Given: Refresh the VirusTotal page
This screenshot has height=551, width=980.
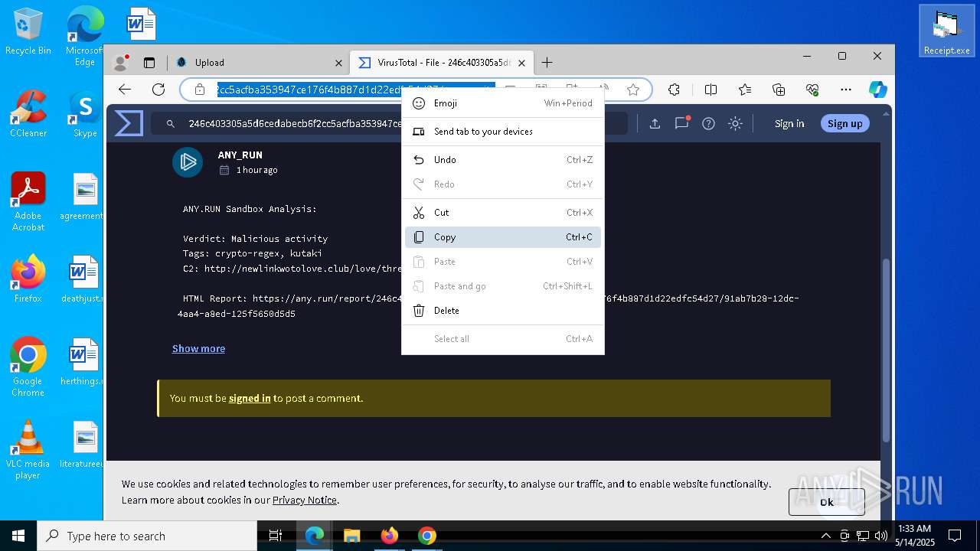Looking at the screenshot, I should coord(158,90).
